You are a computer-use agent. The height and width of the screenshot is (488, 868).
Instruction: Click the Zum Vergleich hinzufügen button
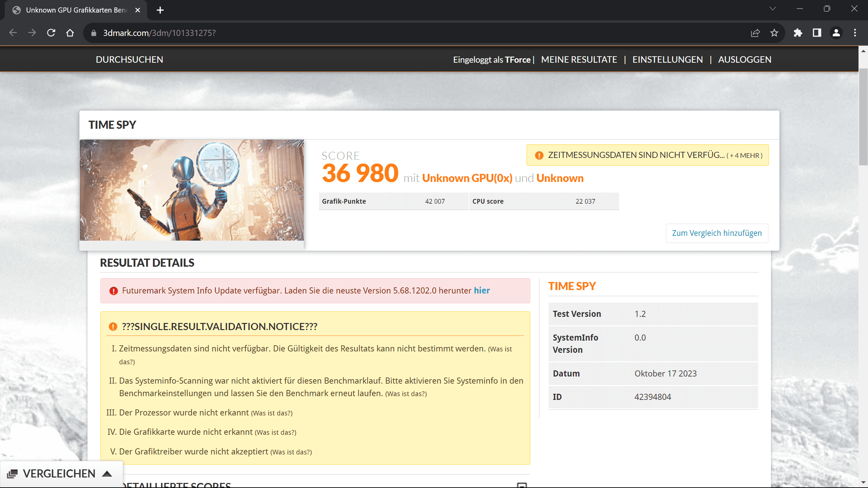click(717, 233)
